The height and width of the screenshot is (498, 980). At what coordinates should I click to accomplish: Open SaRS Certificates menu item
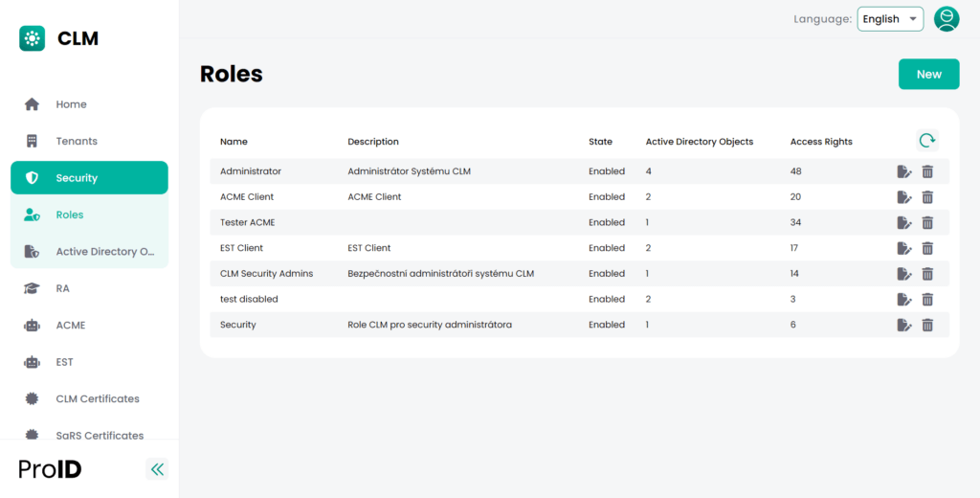89,433
